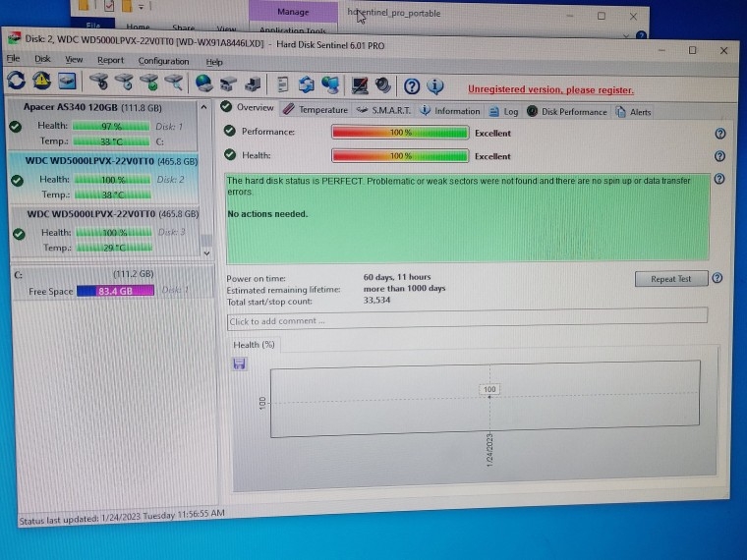Image resolution: width=747 pixels, height=560 pixels.
Task: Open the View menu
Action: tap(74, 60)
